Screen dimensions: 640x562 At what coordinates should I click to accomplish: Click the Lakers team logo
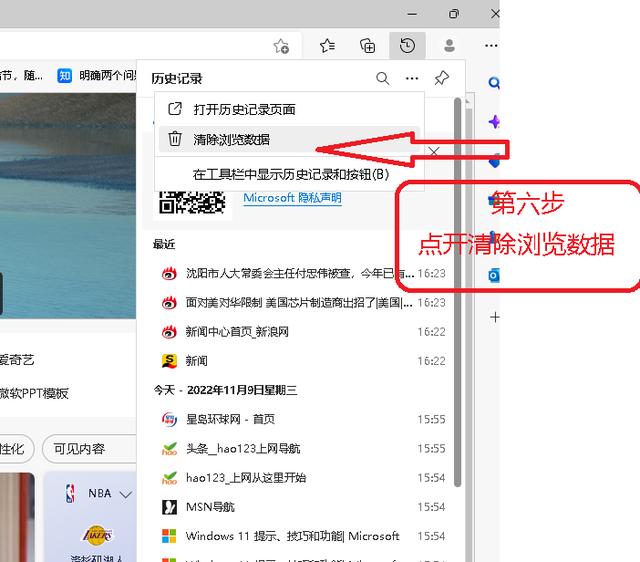(x=97, y=535)
